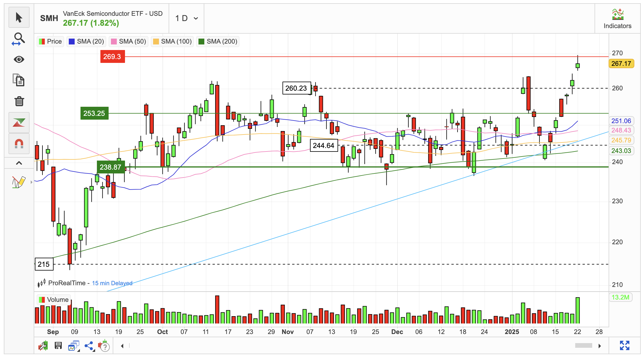644x358 pixels.
Task: Delete drawings with the trash icon
Action: (x=19, y=101)
